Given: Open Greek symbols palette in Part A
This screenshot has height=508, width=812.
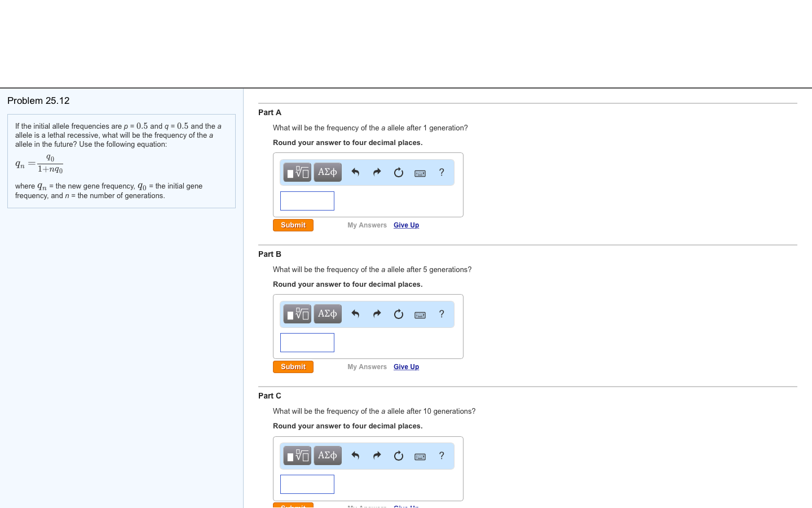Looking at the screenshot, I should [x=328, y=172].
